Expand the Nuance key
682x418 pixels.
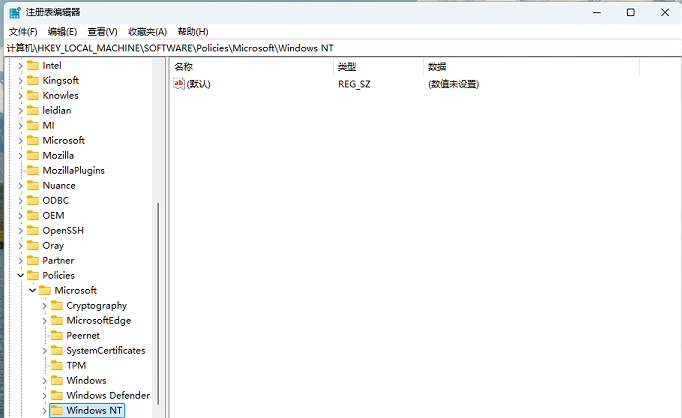tap(20, 186)
